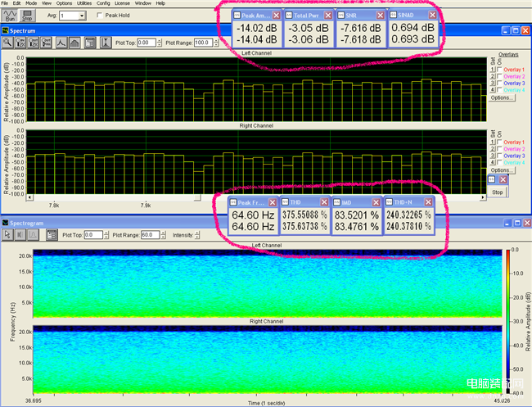The width and height of the screenshot is (532, 407).
Task: Open the Window menu
Action: 143,3
